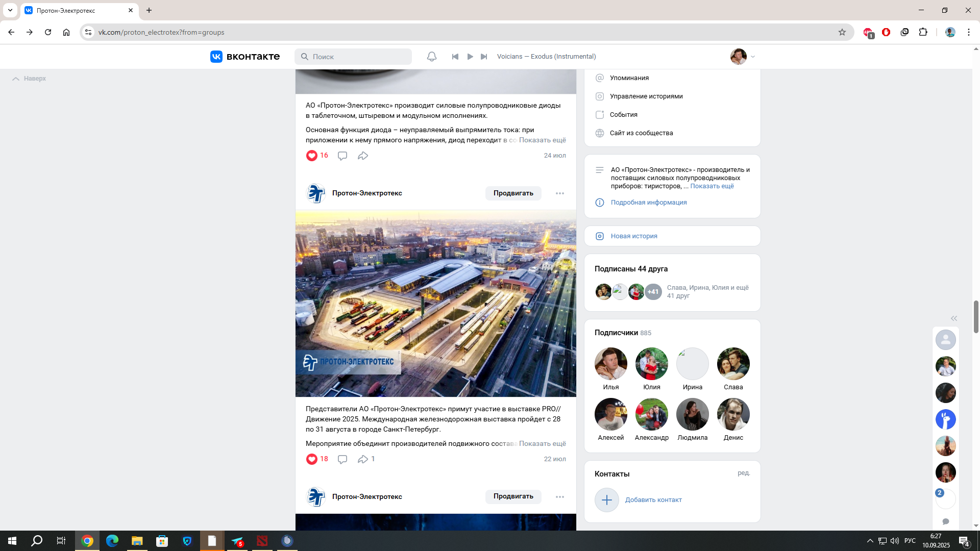Click the Новая история icon
This screenshot has height=551, width=980.
click(x=600, y=236)
